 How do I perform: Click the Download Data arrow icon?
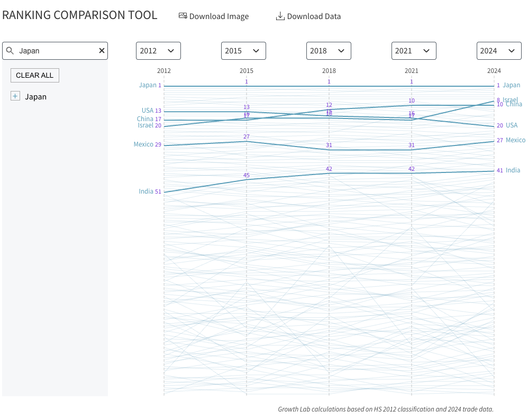[280, 16]
